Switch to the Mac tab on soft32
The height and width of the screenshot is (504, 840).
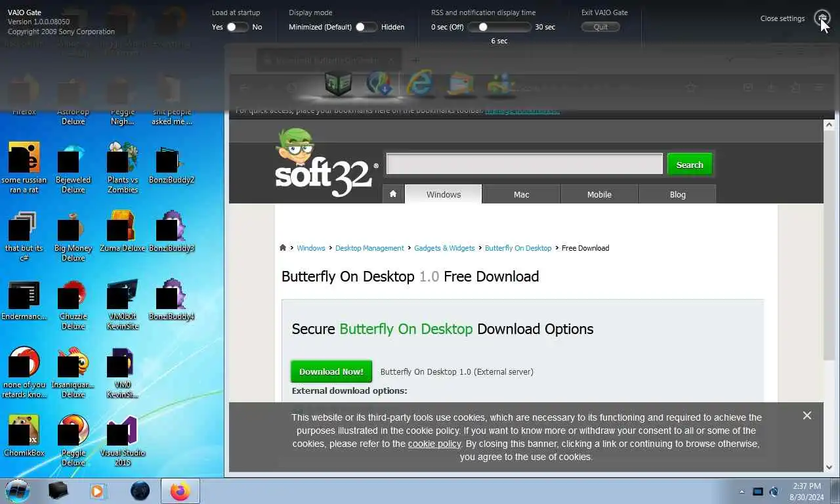pos(521,194)
